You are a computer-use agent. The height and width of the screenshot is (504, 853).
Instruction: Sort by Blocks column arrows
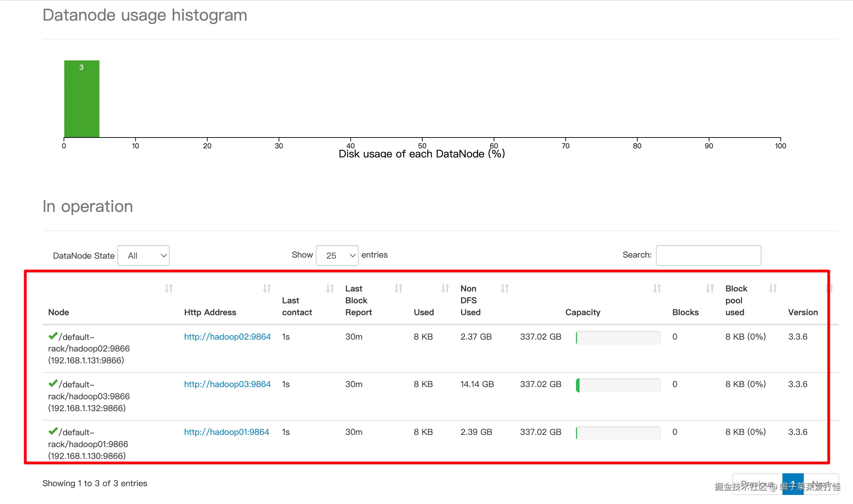point(710,288)
